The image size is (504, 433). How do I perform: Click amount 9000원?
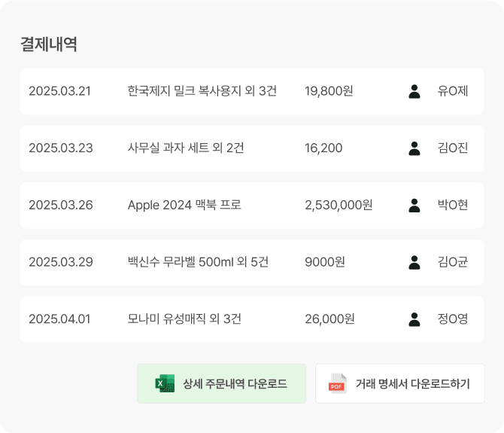pos(325,262)
